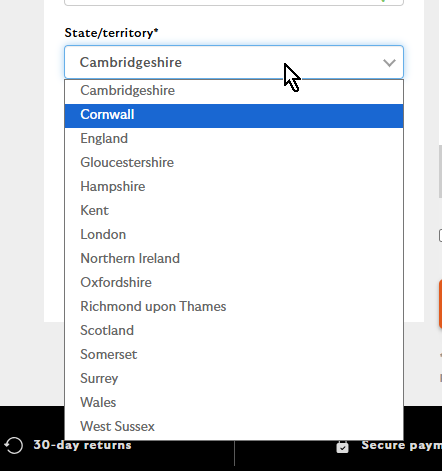Select London from the list

click(234, 235)
